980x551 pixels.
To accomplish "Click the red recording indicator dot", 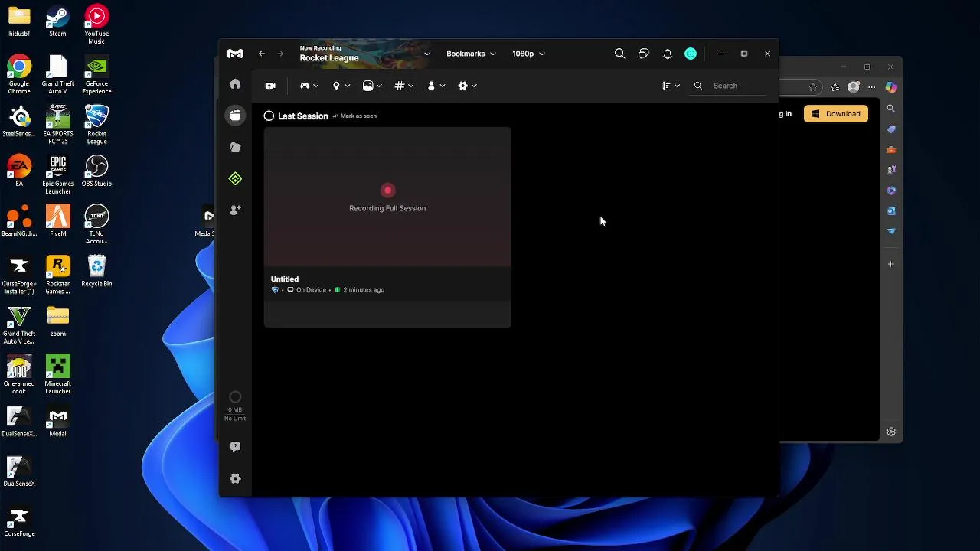I will point(387,191).
